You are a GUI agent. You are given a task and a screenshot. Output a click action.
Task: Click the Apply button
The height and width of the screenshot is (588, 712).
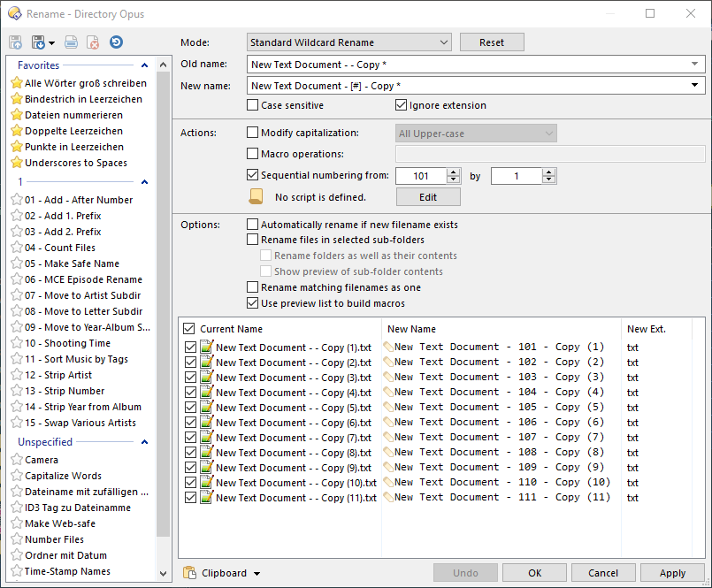tap(672, 573)
